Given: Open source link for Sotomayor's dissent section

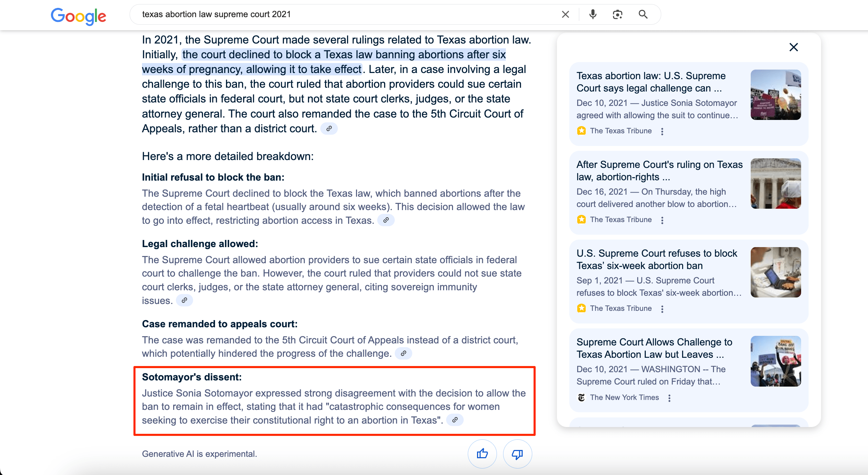Looking at the screenshot, I should tap(455, 420).
